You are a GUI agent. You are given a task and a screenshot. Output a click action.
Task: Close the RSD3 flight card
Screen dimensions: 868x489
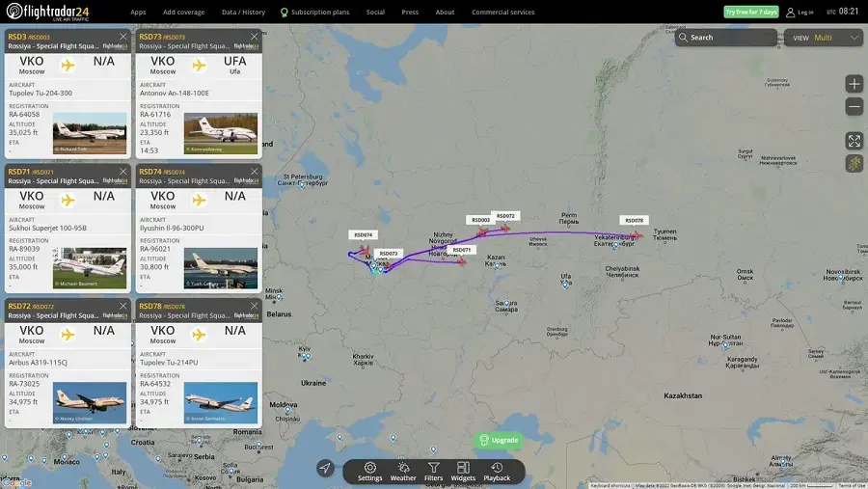pyautogui.click(x=122, y=37)
